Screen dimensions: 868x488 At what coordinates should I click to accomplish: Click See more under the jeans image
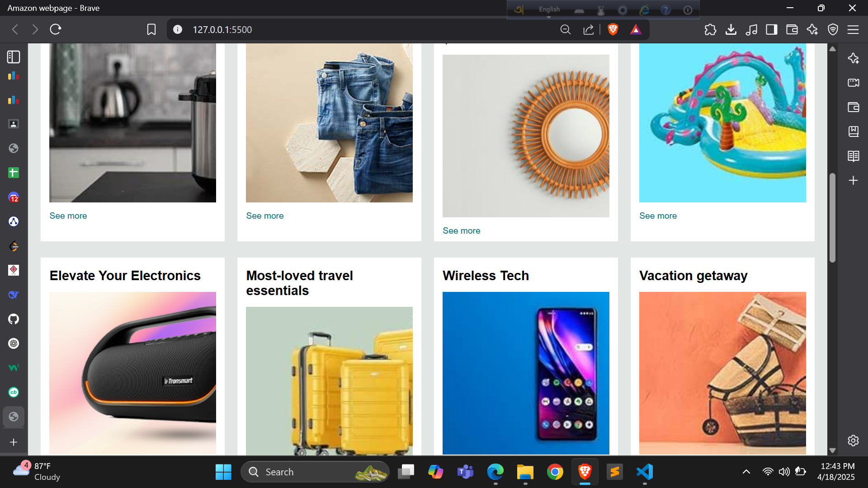coord(265,216)
